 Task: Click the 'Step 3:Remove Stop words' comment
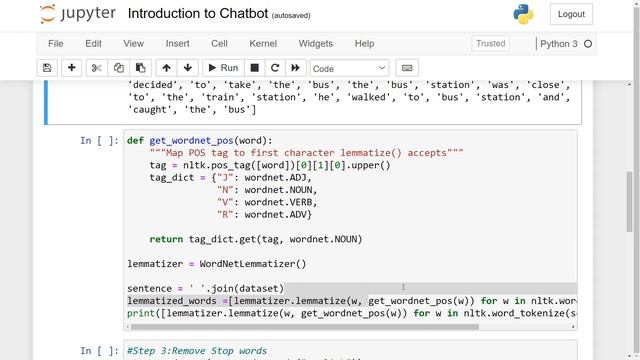tap(197, 351)
